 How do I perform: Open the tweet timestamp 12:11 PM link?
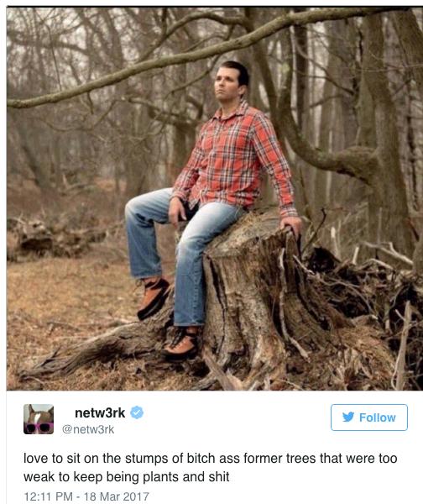tap(48, 496)
